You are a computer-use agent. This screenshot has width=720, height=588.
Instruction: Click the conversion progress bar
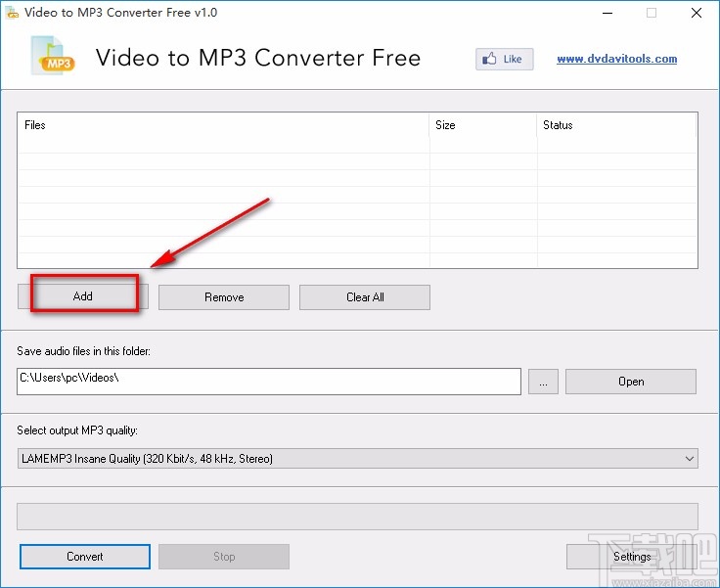358,517
